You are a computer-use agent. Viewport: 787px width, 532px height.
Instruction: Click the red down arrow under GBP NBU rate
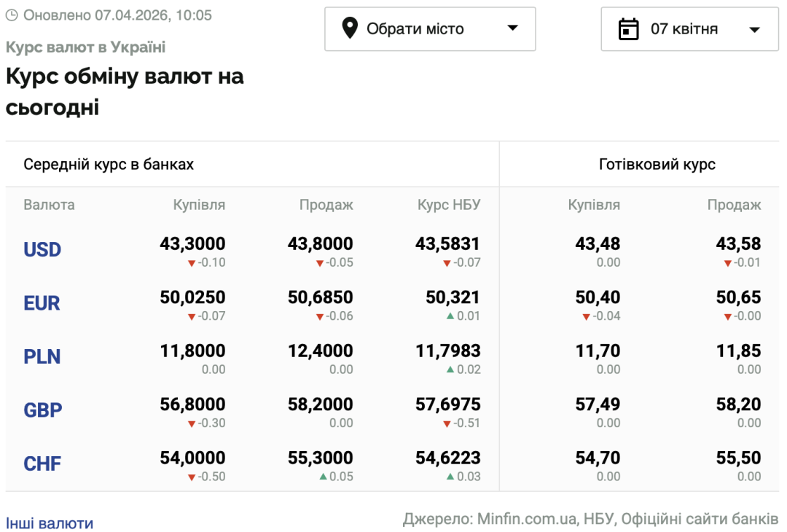(x=447, y=423)
